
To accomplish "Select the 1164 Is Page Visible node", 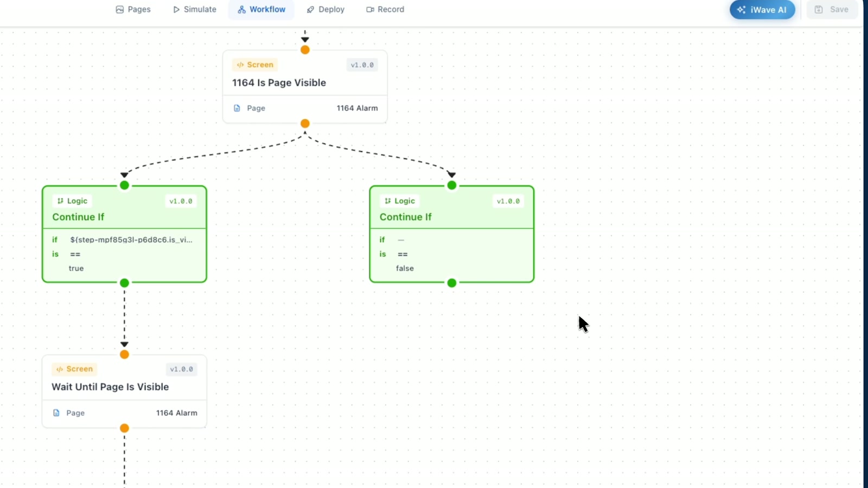I will point(305,87).
